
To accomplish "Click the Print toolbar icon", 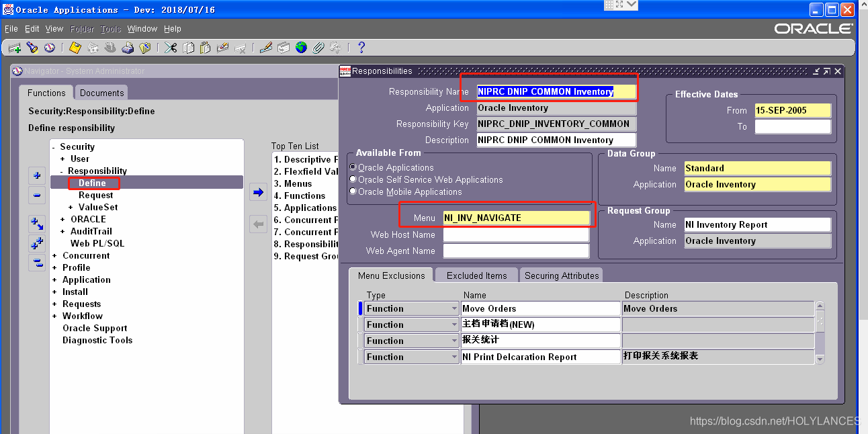I will pyautogui.click(x=128, y=48).
